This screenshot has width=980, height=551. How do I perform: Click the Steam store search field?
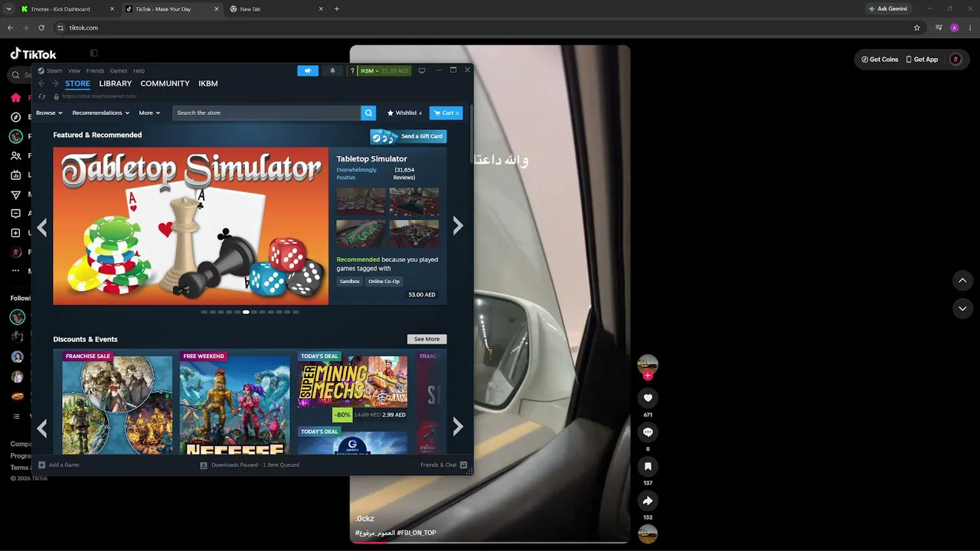(266, 112)
